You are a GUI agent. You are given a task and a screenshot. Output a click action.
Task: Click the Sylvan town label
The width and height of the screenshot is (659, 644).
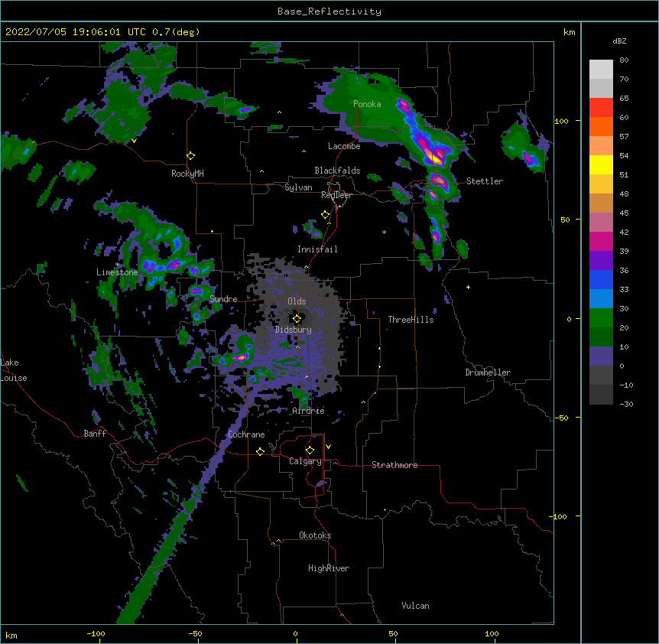tap(298, 187)
